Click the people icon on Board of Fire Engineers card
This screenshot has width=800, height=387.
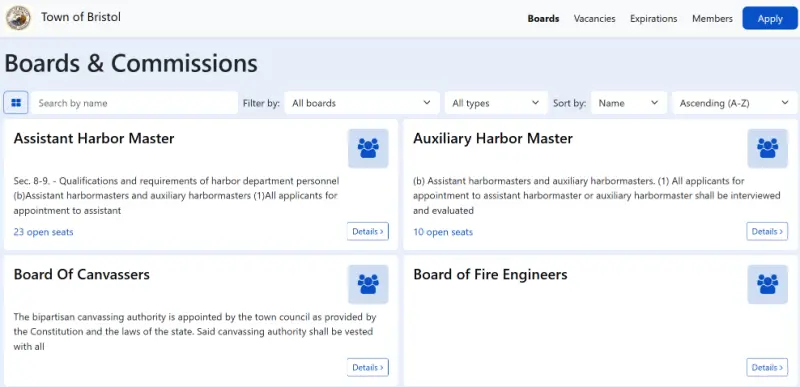[x=767, y=285]
